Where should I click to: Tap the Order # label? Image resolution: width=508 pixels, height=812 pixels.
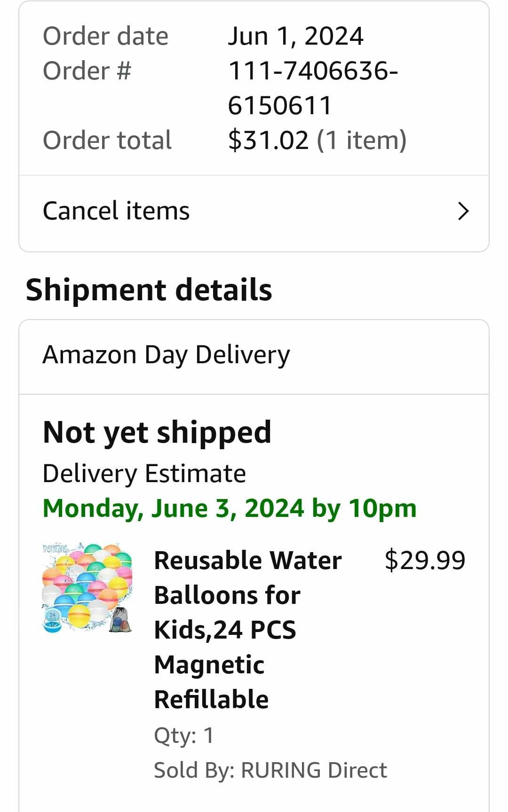coord(87,71)
